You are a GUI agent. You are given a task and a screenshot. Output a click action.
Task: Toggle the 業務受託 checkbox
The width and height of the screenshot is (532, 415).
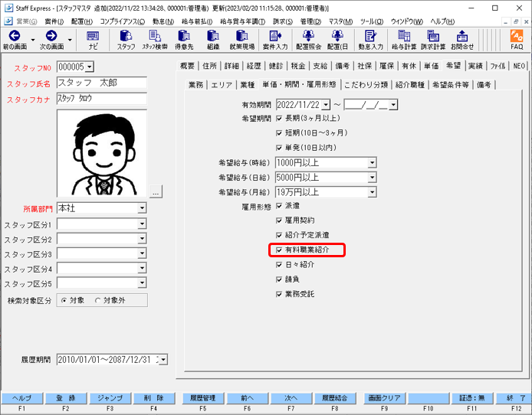tap(279, 294)
